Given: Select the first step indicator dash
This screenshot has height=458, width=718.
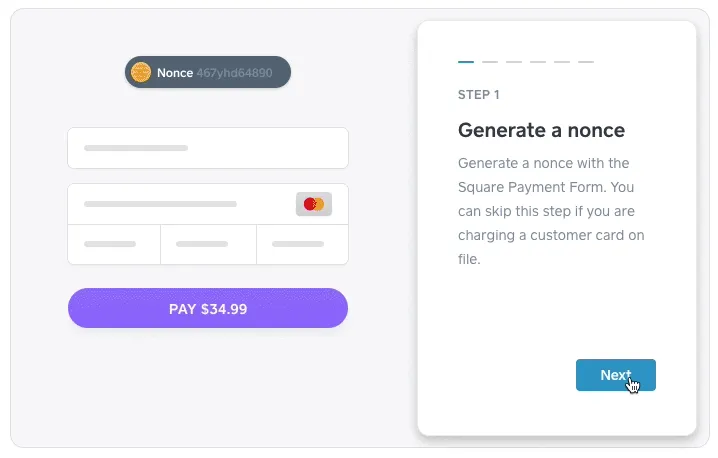Looking at the screenshot, I should pos(466,61).
